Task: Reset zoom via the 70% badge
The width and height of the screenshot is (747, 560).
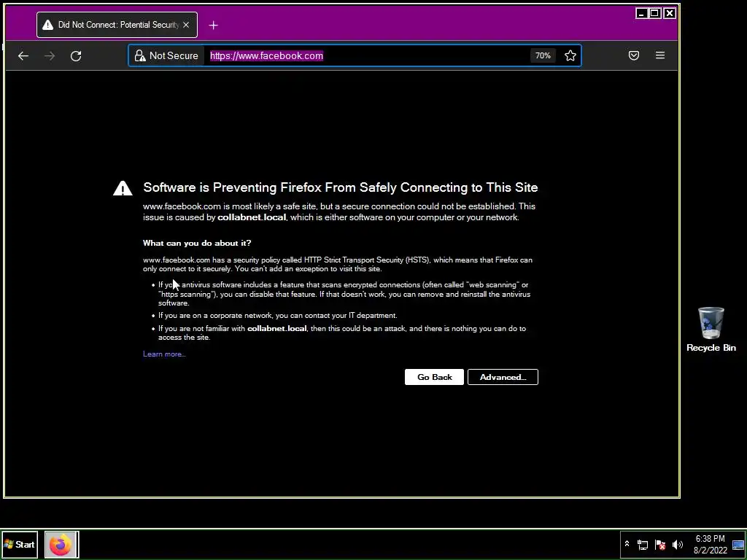Action: (543, 55)
